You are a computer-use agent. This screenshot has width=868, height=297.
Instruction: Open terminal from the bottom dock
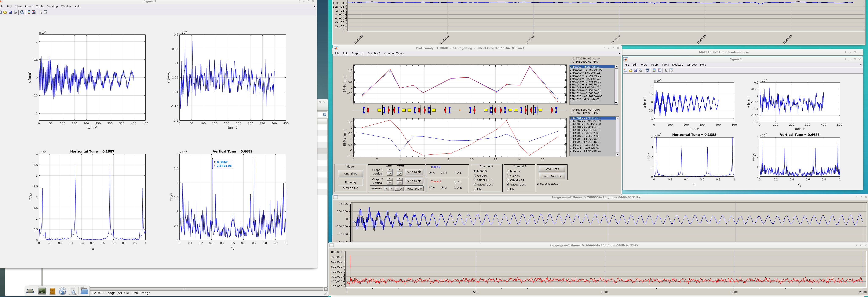(42, 291)
